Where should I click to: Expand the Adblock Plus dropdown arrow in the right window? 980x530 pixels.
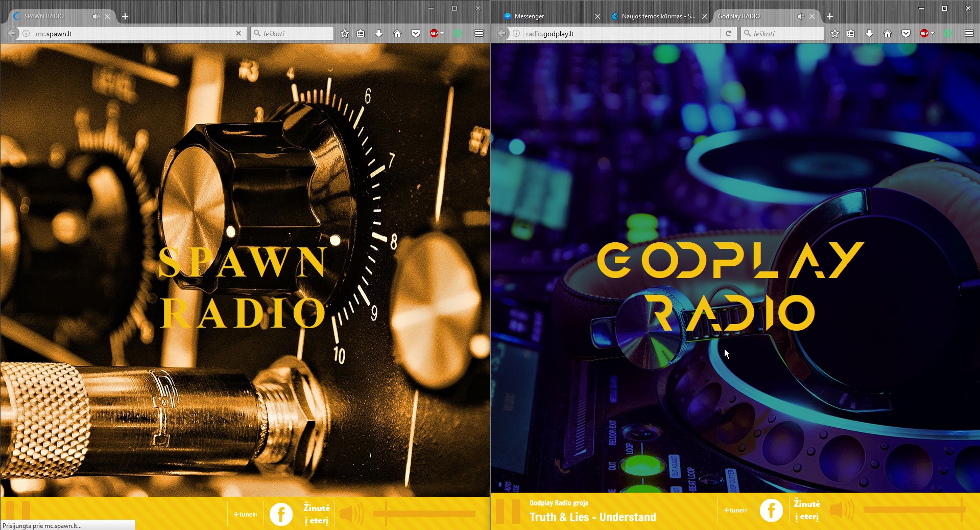coord(933,33)
